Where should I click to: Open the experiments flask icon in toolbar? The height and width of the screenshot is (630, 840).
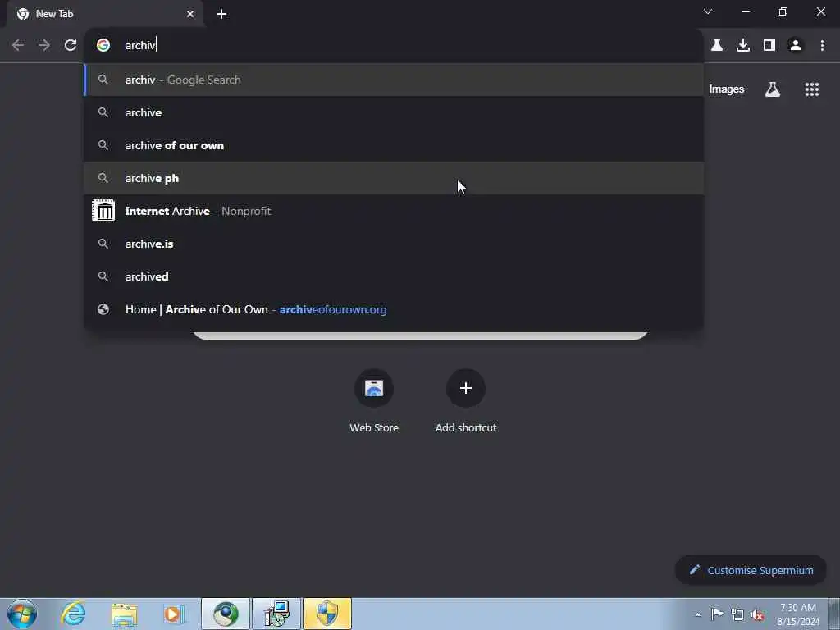717,46
